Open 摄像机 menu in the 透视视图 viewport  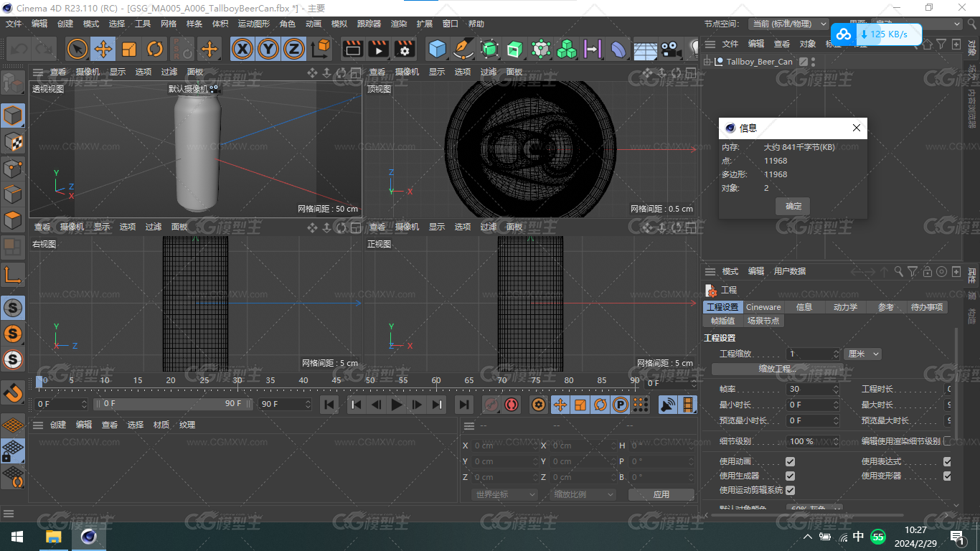pos(88,72)
